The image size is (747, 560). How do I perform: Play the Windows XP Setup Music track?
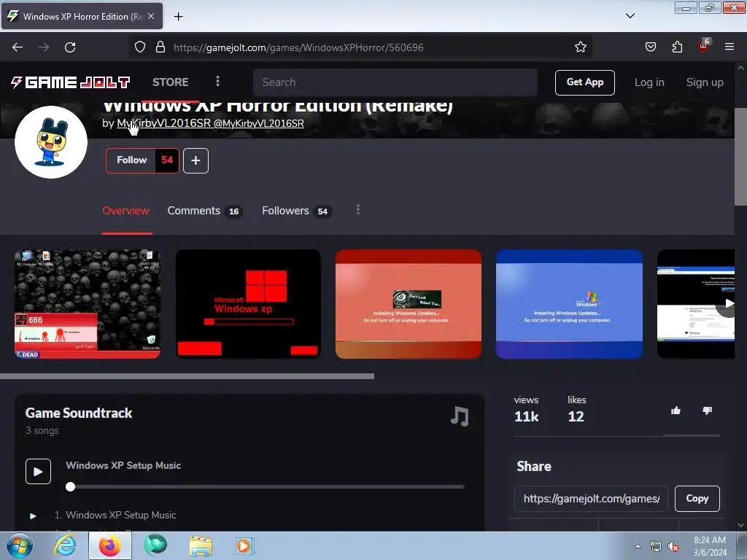38,472
